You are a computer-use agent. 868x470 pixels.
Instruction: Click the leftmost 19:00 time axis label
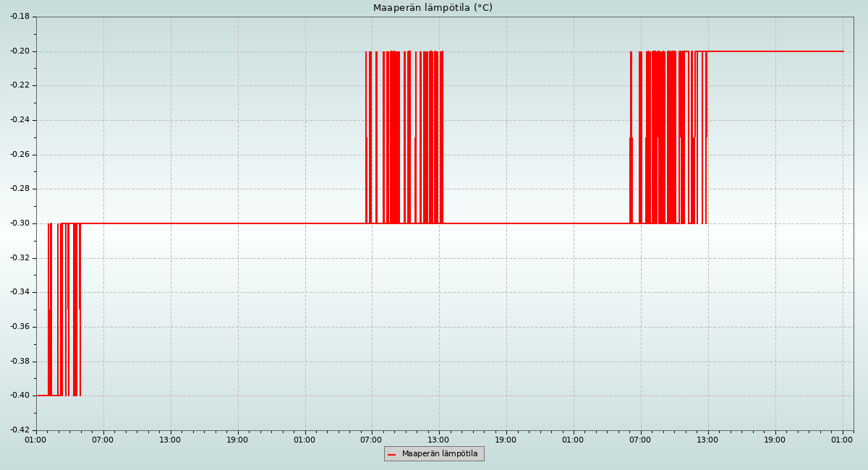click(237, 440)
